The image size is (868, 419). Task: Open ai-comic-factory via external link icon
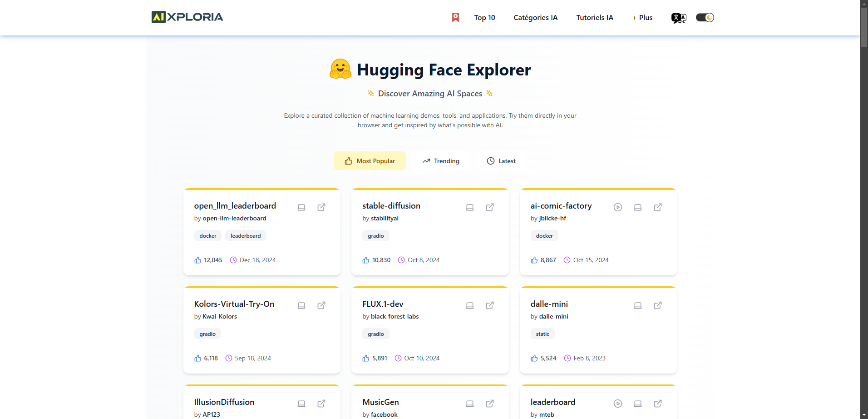(x=658, y=207)
